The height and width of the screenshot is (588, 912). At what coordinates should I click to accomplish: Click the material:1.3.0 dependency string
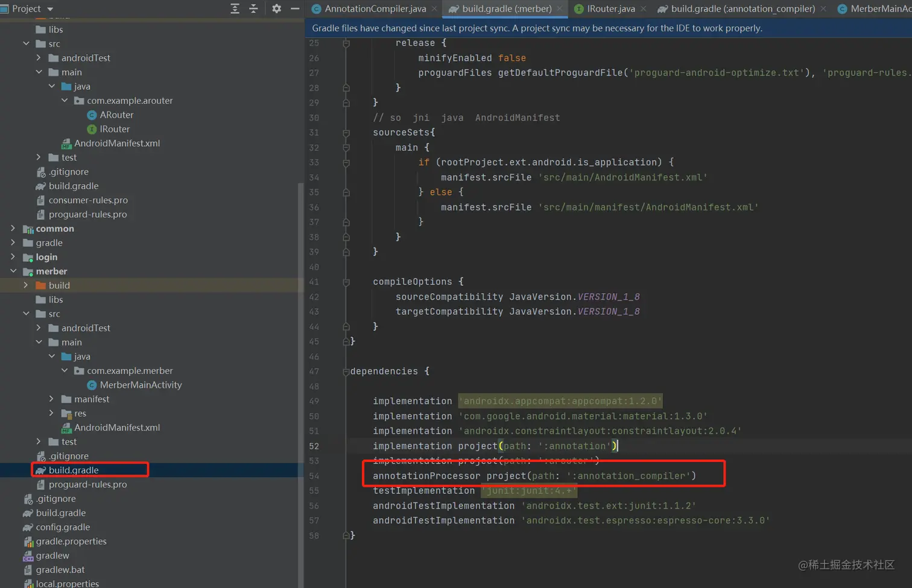(583, 416)
